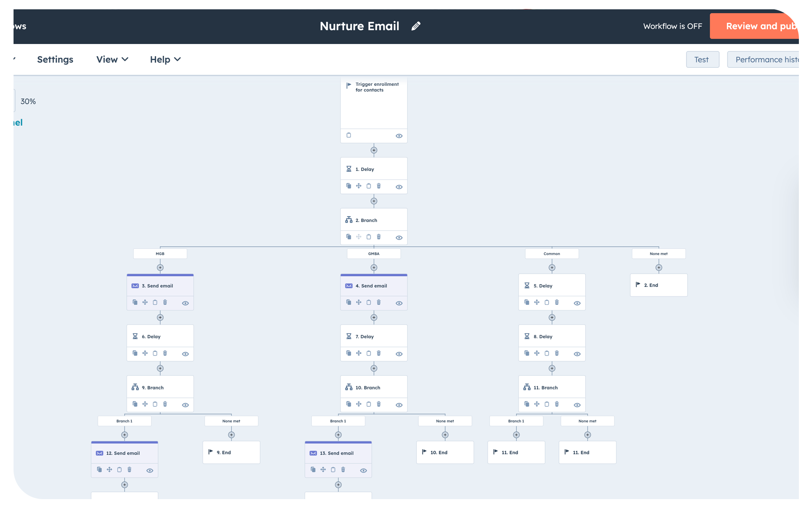Edit workflow name with pencil icon
This screenshot has height=508, width=812.
(x=416, y=26)
